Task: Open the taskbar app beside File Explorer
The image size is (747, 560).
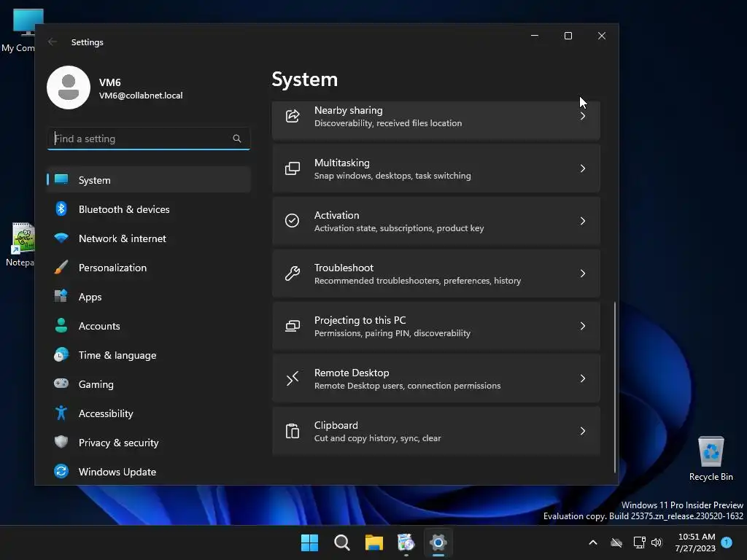Action: (406, 542)
